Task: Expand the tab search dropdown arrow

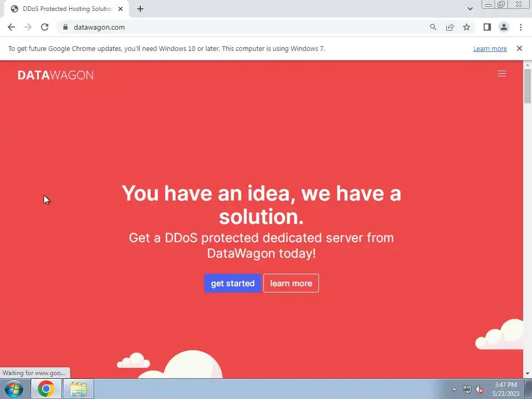Action: coord(470,9)
